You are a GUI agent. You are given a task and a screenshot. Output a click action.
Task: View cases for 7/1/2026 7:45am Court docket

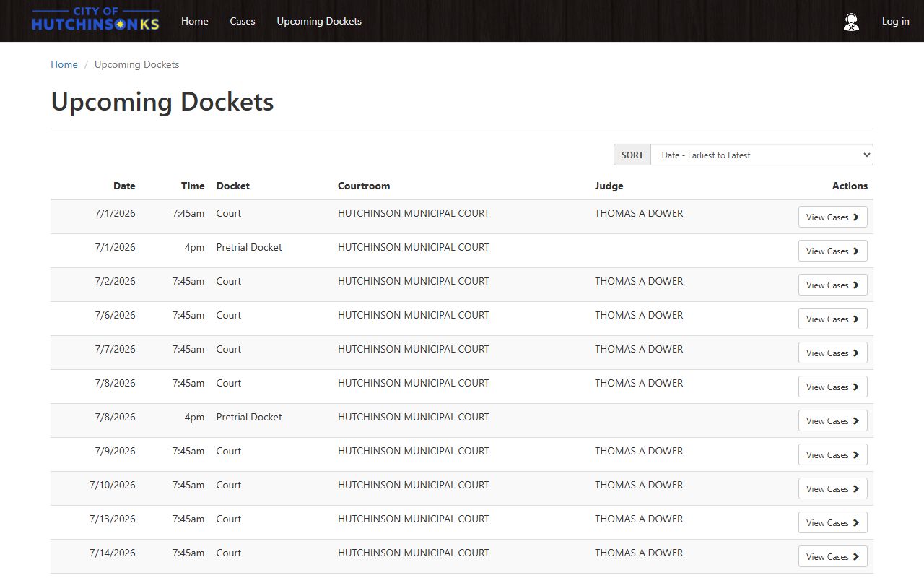click(832, 217)
